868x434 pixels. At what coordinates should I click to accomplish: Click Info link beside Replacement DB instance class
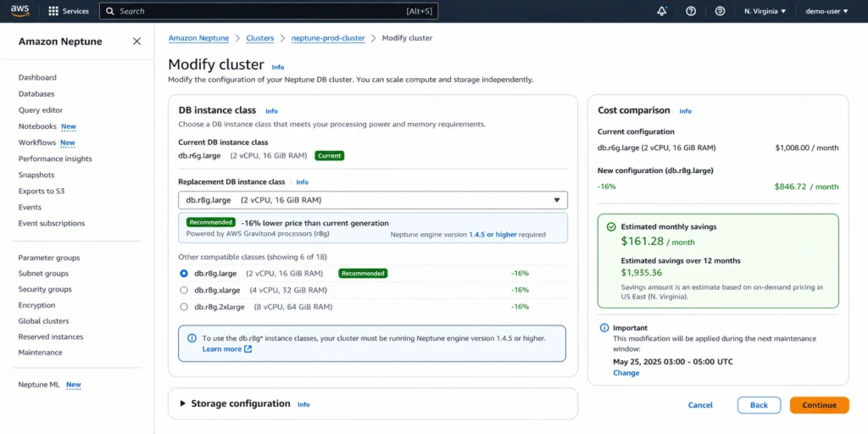303,182
